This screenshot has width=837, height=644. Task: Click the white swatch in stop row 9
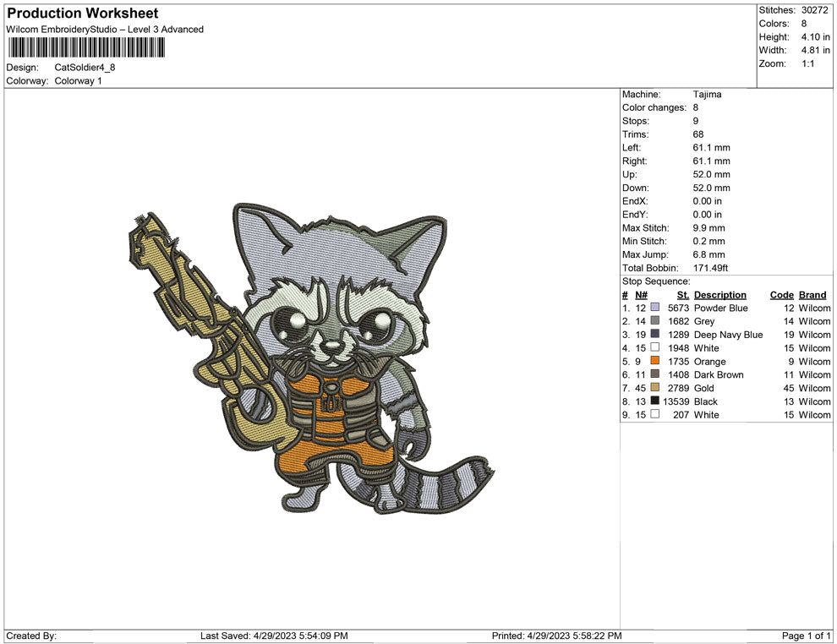pos(655,414)
